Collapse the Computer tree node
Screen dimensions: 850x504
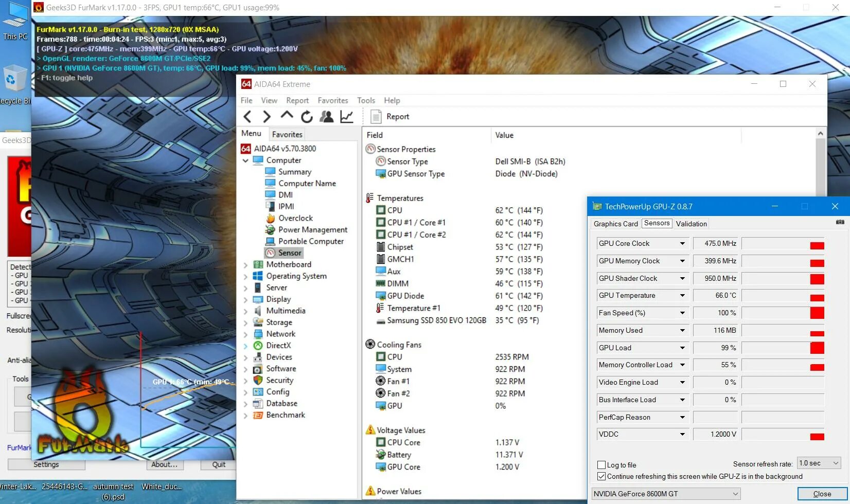(245, 160)
